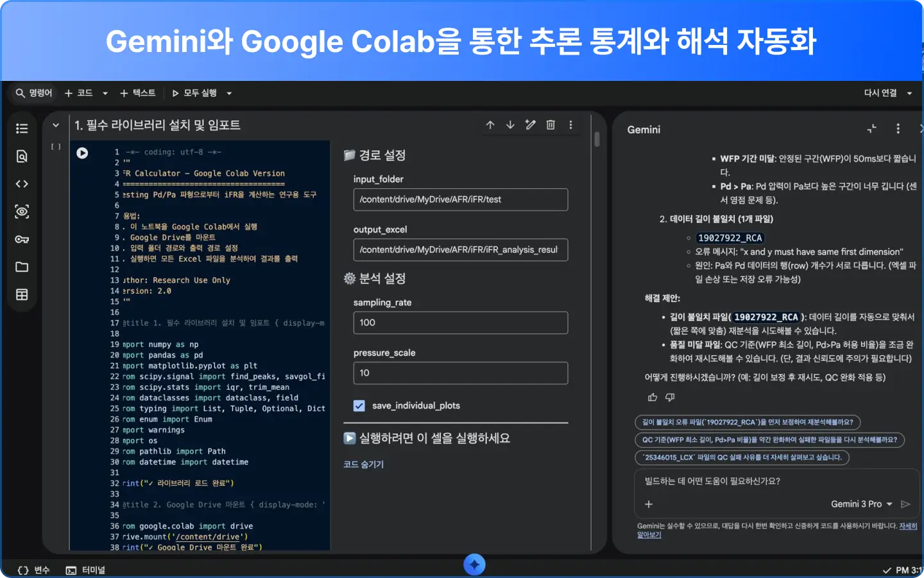The height and width of the screenshot is (578, 924).
Task: Add a text cell with + 텍스트
Action: tap(138, 93)
